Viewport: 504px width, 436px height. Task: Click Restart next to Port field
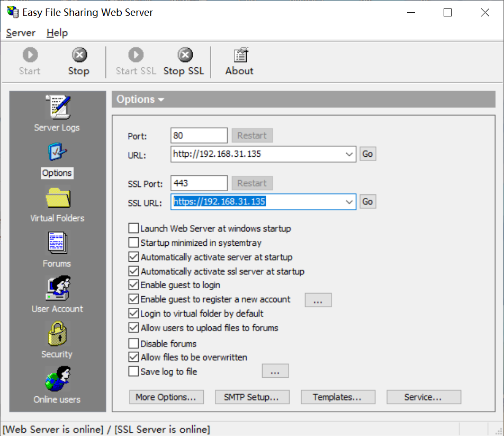(x=253, y=136)
